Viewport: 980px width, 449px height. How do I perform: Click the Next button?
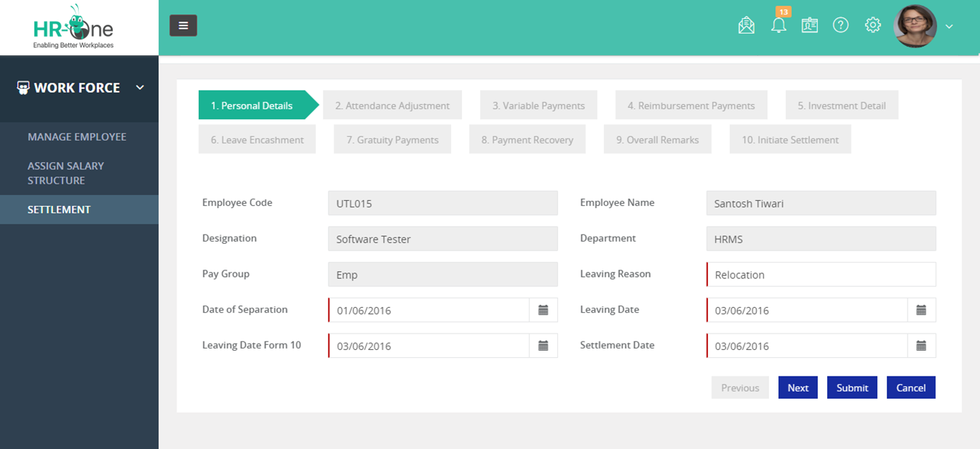pos(798,387)
